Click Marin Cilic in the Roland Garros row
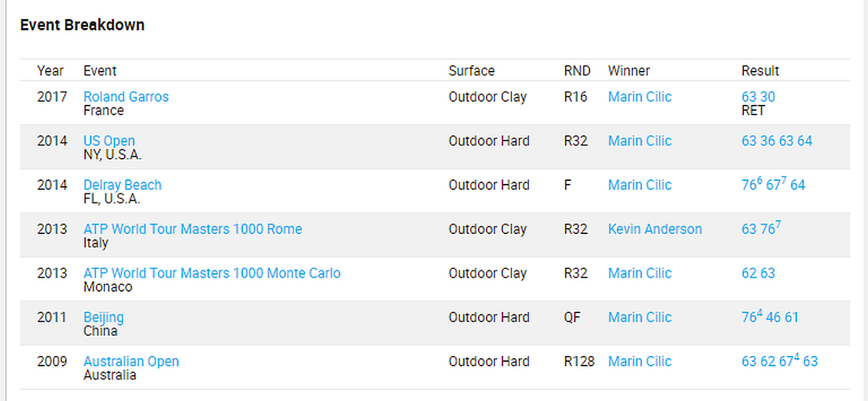This screenshot has width=868, height=401. point(640,97)
